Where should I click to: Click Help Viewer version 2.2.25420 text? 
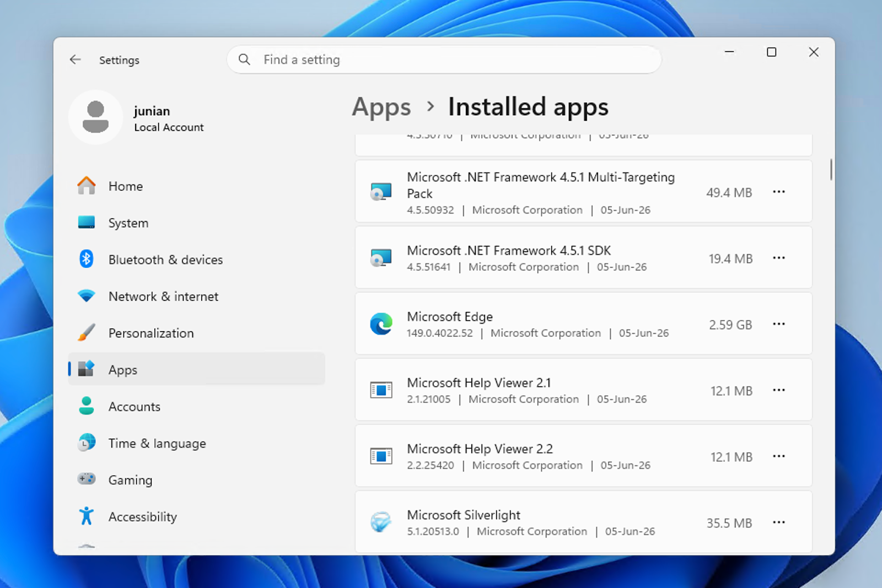(x=431, y=466)
